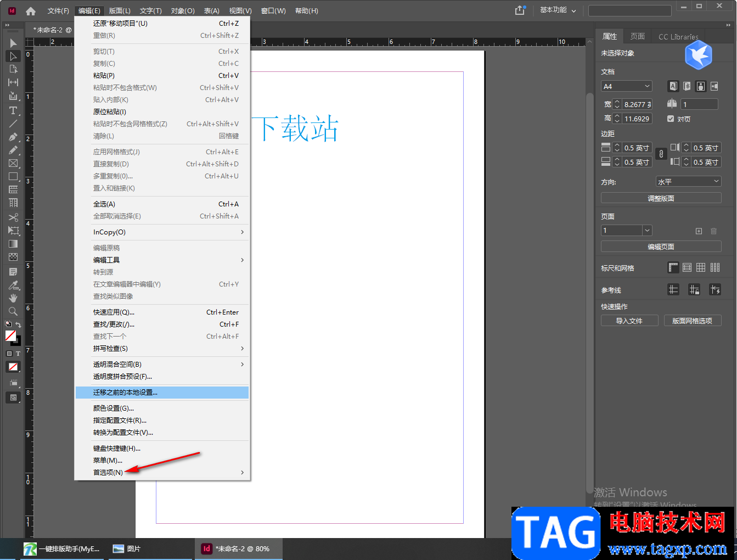Select the Note tool
737x560 pixels.
13,272
